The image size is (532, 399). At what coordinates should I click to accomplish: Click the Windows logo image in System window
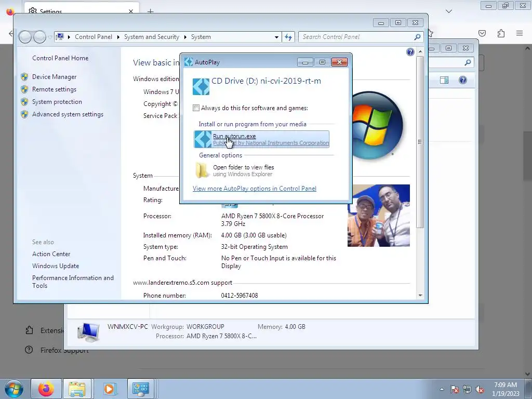(377, 125)
